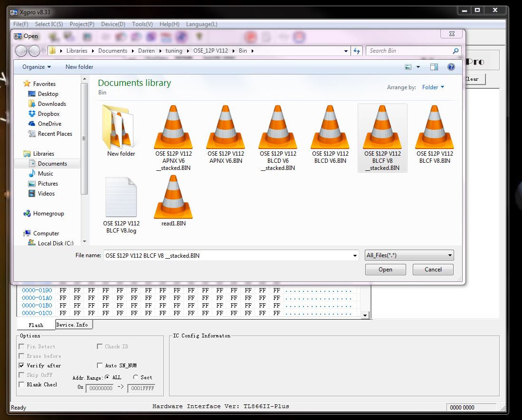Select Documents library

click(47, 164)
